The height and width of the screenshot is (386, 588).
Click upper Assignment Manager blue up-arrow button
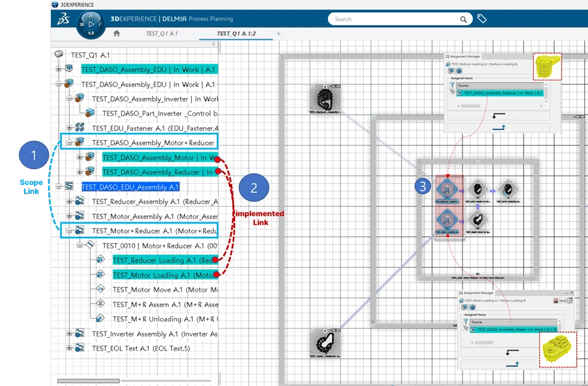[499, 128]
